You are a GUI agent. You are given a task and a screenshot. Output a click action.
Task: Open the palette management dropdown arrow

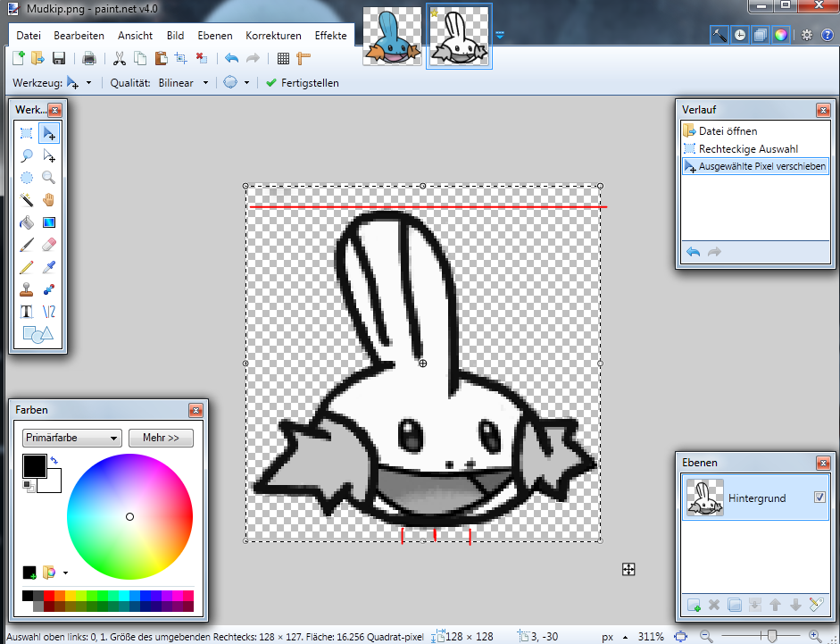65,573
